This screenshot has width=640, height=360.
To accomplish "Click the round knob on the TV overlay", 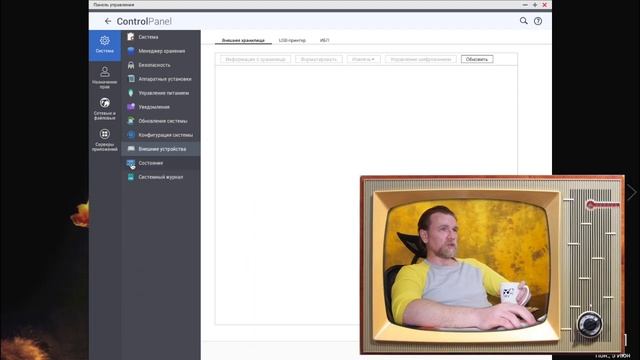I will tap(589, 324).
